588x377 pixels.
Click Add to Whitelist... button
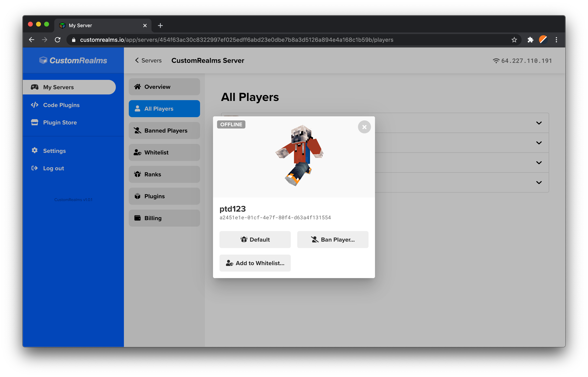point(255,263)
